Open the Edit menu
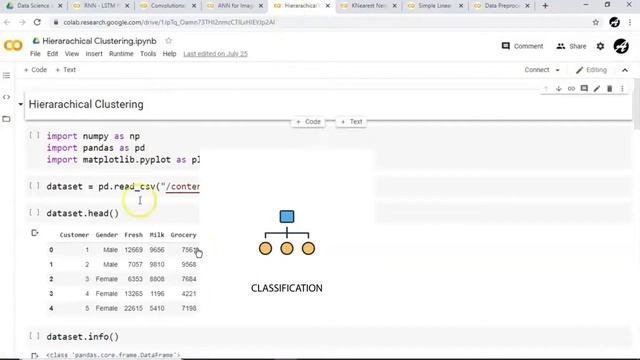Screen dimensions: 640x360 tap(52, 53)
